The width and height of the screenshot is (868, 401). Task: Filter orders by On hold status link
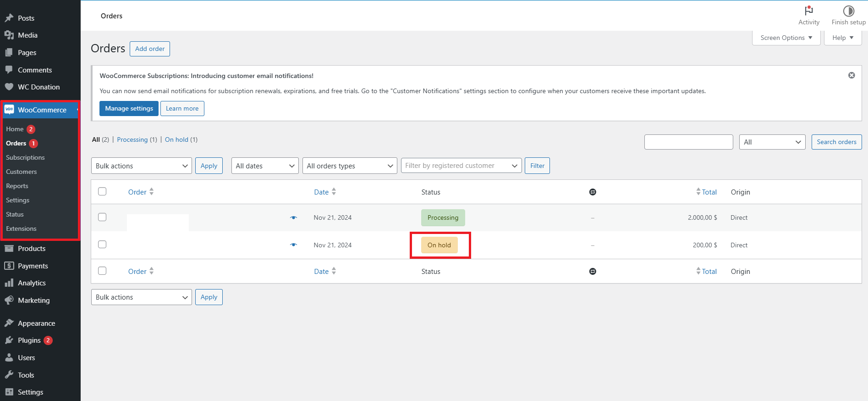click(x=176, y=139)
